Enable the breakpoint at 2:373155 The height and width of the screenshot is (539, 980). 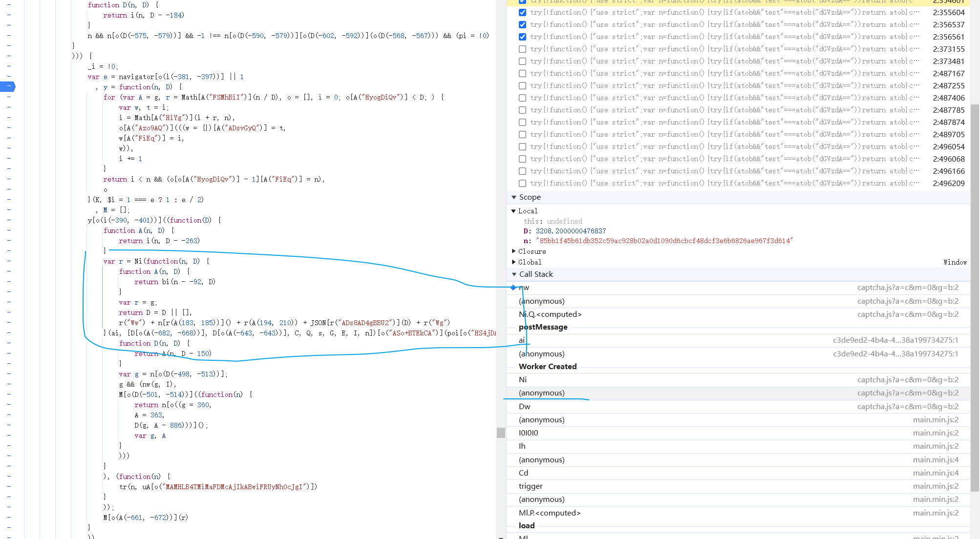(522, 49)
